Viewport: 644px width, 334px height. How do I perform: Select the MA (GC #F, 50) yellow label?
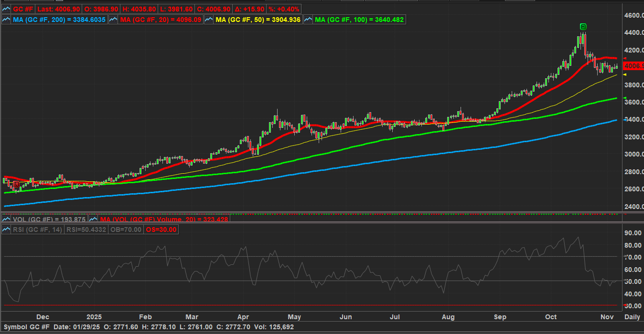[258, 20]
